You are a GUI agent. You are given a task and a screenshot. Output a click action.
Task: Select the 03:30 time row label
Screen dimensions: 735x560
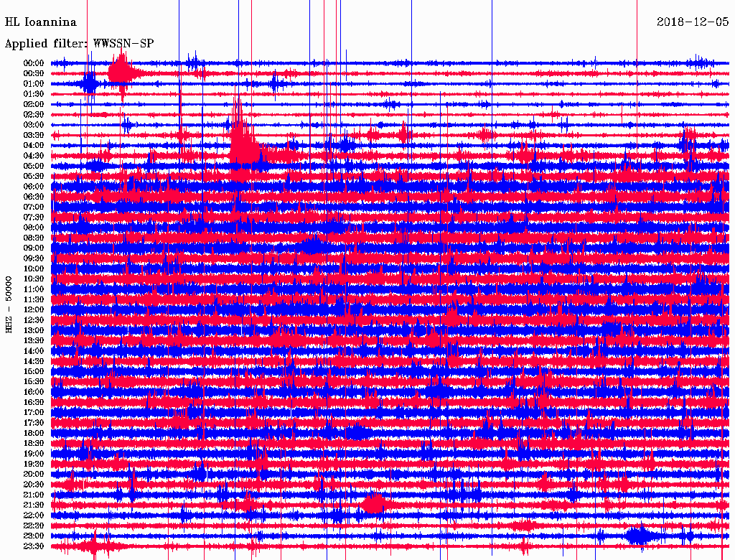point(34,135)
